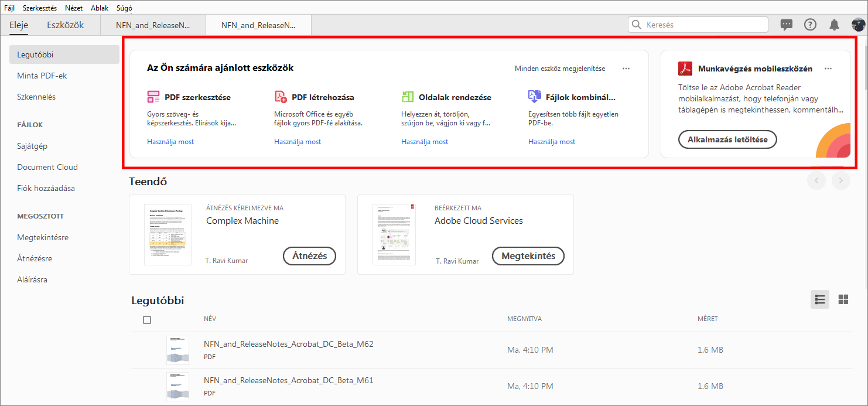Open the Súgó menu
This screenshot has height=406, width=868.
(x=124, y=8)
